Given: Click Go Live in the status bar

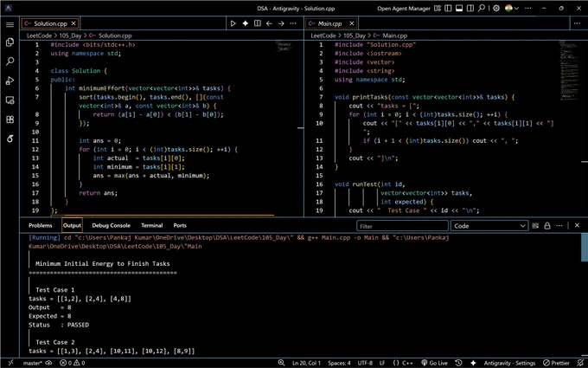Looking at the screenshot, I should (434, 363).
